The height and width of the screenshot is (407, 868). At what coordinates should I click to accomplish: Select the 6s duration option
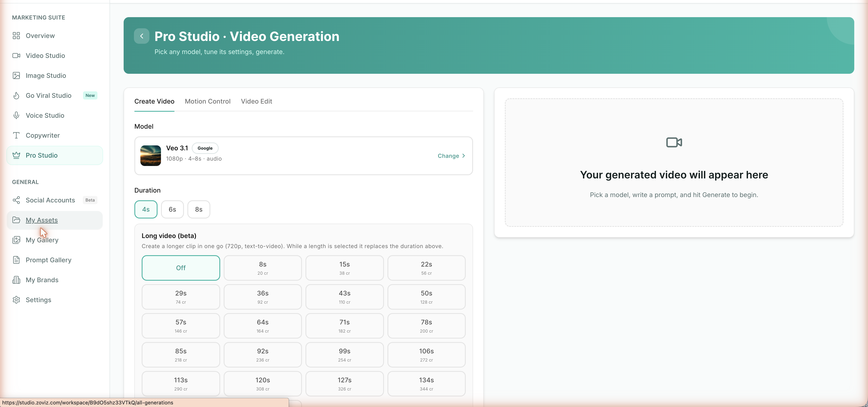(x=172, y=209)
